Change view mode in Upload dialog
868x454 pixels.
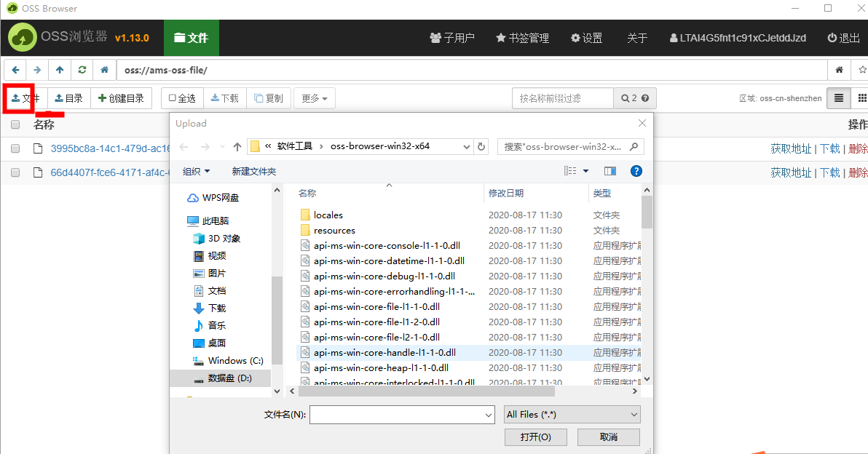(x=570, y=172)
